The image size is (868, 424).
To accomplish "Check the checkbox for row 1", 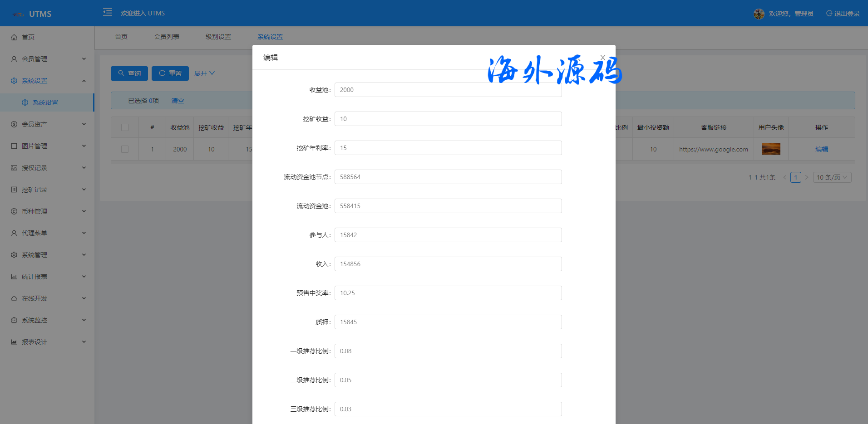I will tap(125, 149).
